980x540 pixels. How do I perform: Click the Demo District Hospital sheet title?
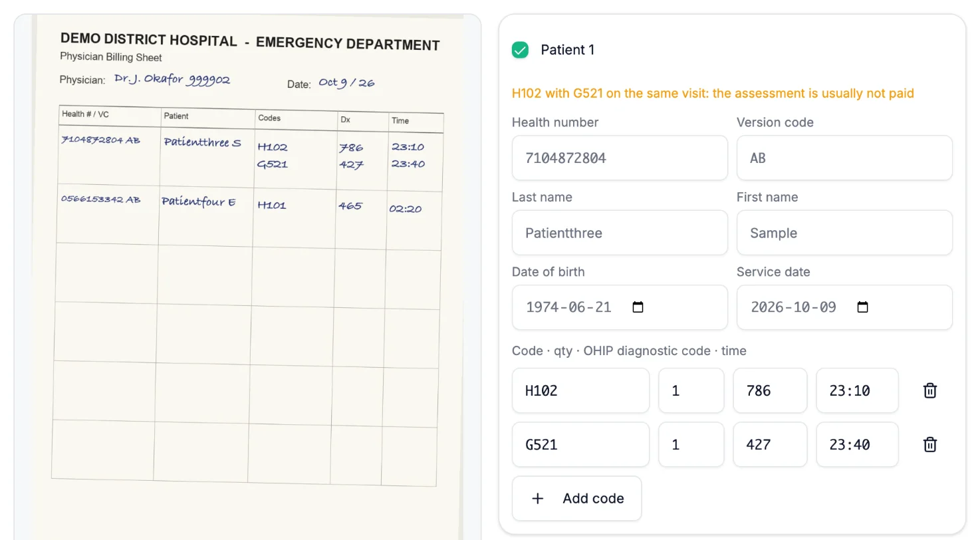pos(250,42)
